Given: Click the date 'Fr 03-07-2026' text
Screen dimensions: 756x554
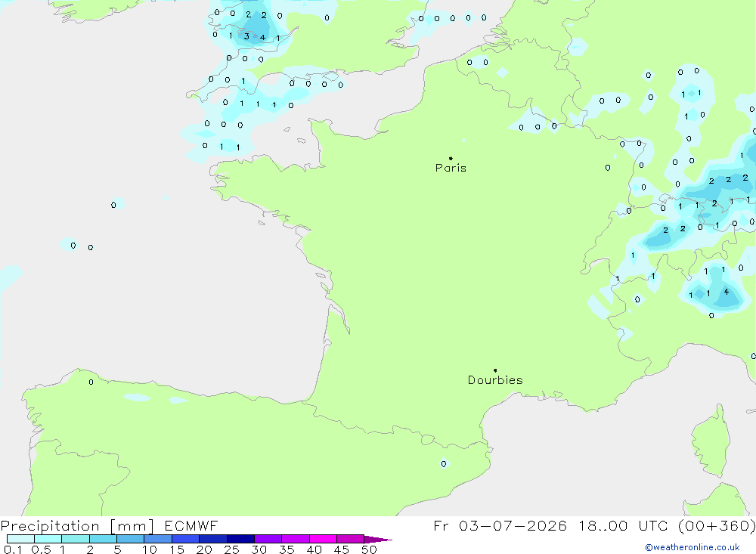Looking at the screenshot, I should [500, 525].
